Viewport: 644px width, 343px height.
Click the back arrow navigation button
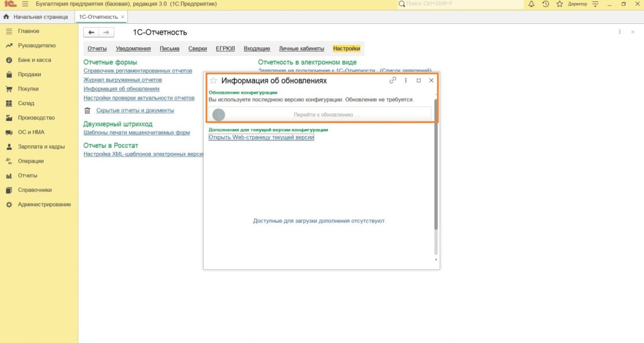click(x=92, y=32)
